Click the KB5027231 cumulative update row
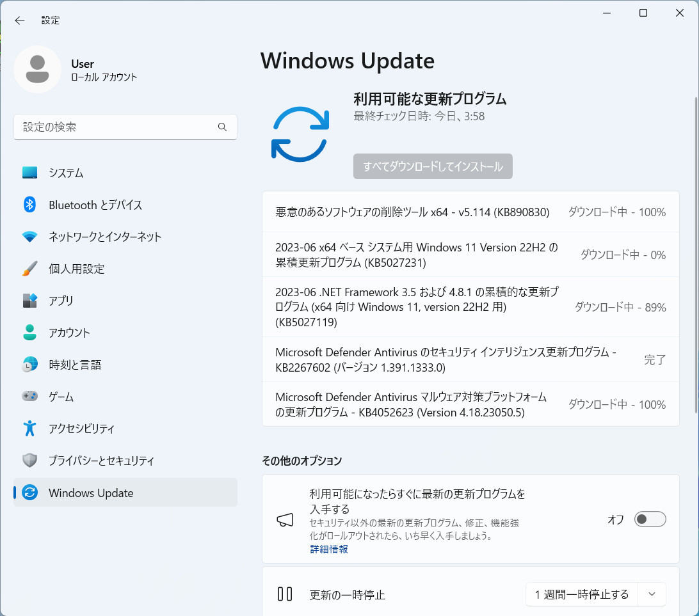The image size is (699, 616). click(x=470, y=255)
